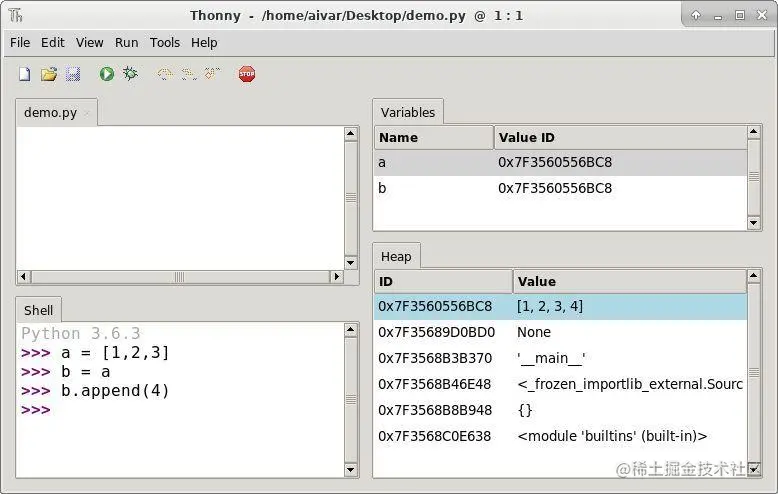Click the Step Into debug icon
This screenshot has width=778, height=494.
pyautogui.click(x=189, y=74)
